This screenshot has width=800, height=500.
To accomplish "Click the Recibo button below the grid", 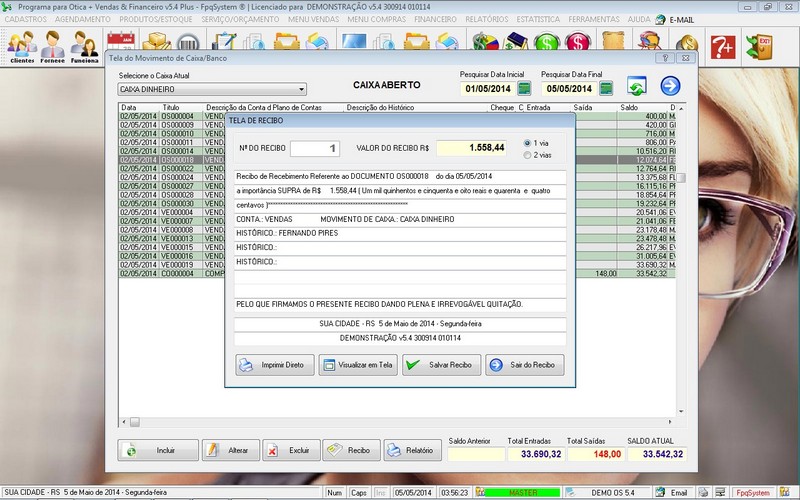I will [x=352, y=451].
